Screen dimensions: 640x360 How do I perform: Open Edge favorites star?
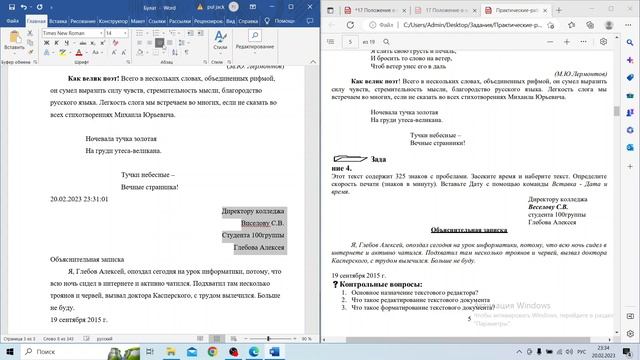(x=571, y=25)
